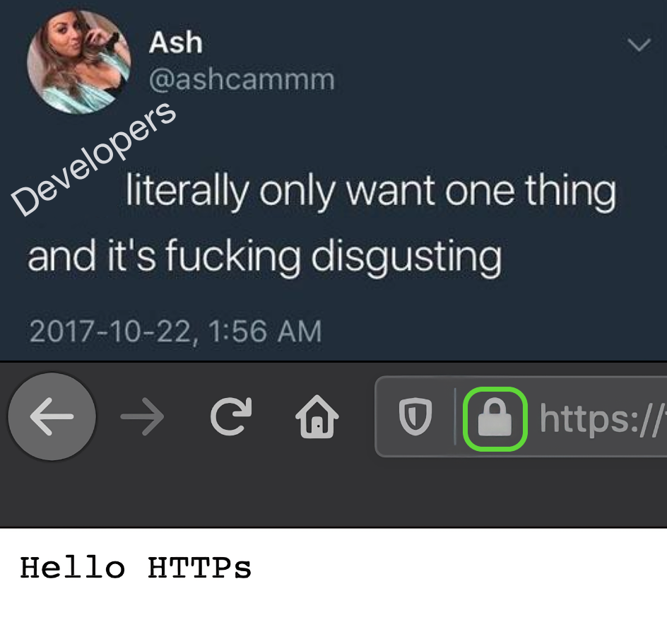The width and height of the screenshot is (667, 644).
Task: Open the home page via house icon
Action: [x=317, y=416]
